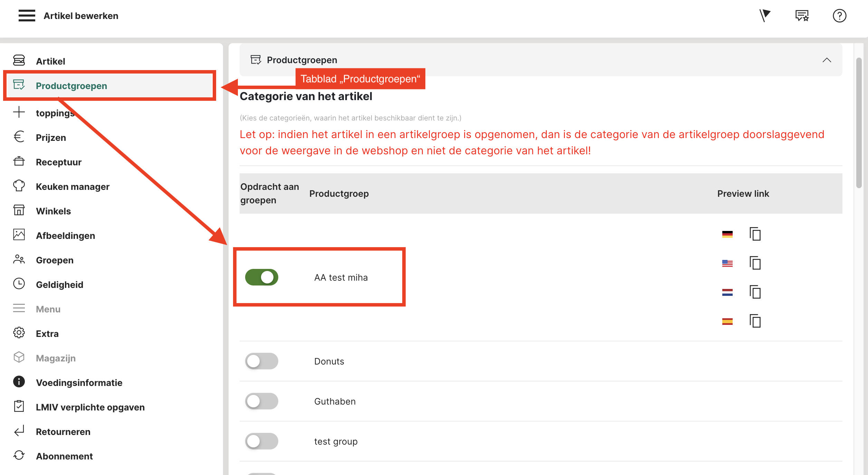The height and width of the screenshot is (475, 868).
Task: Go to the Voedingsinformatie section
Action: [x=79, y=382]
